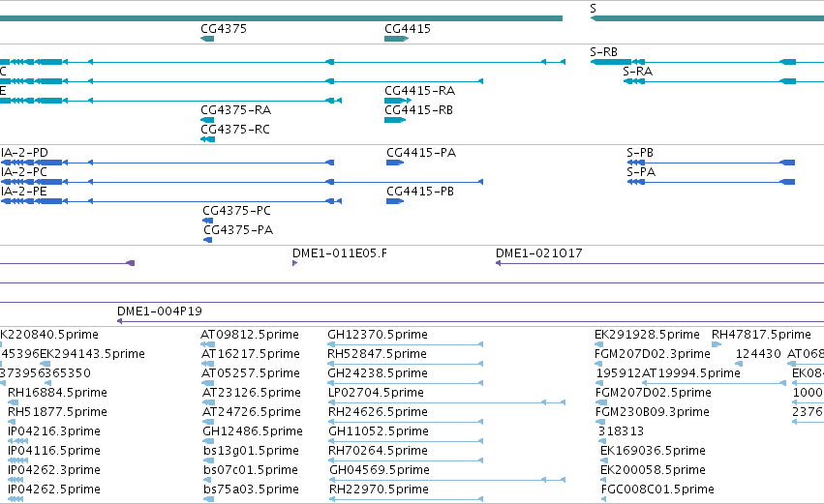
Task: Select EST EK291928.5prime
Action: [x=647, y=335]
